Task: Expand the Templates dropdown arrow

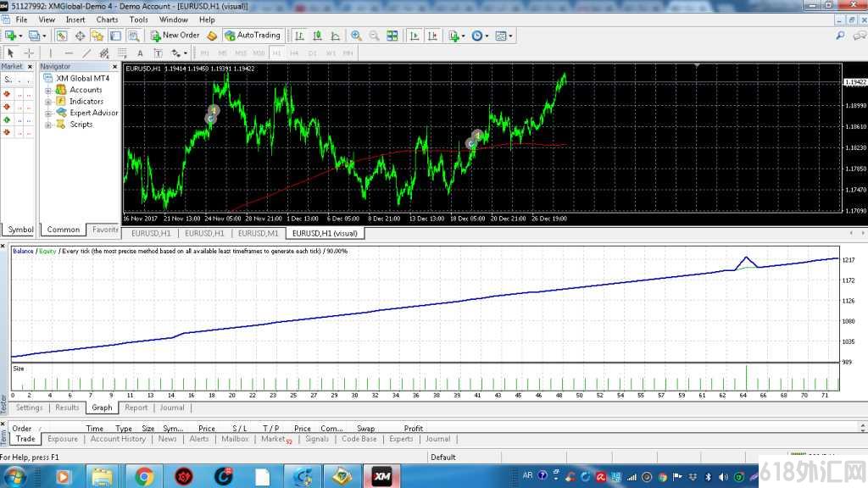Action: [510, 36]
